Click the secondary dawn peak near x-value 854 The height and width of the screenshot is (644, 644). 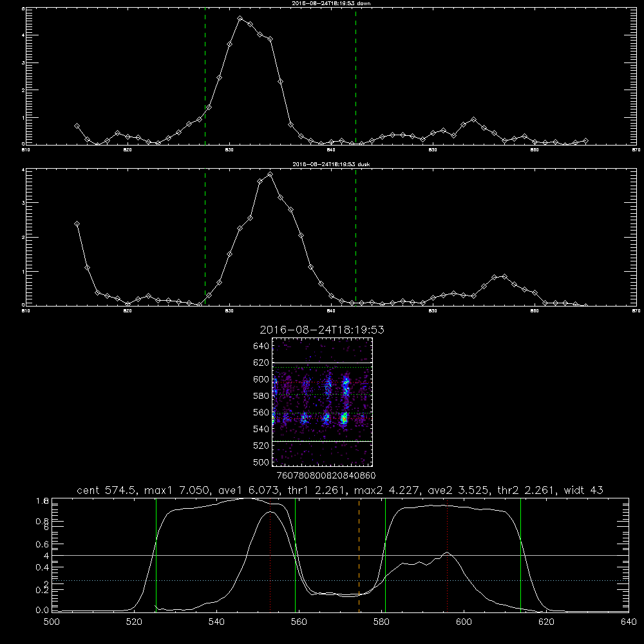click(473, 120)
